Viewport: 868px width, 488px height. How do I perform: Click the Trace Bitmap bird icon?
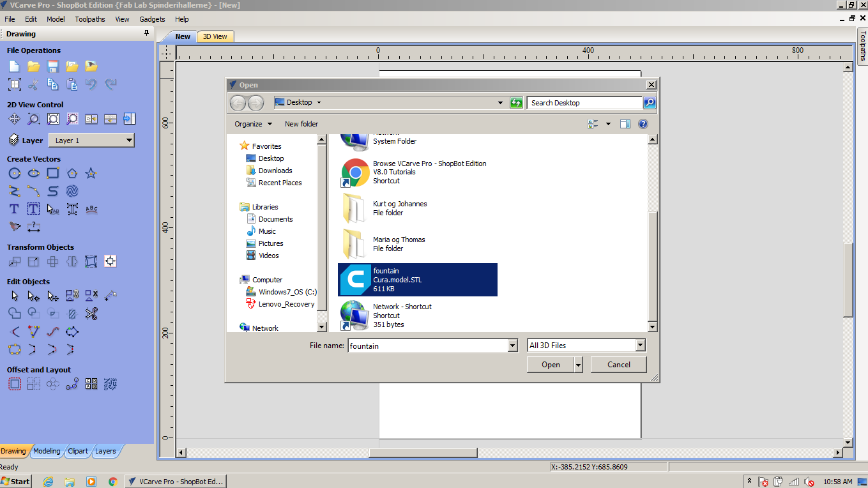coord(14,227)
